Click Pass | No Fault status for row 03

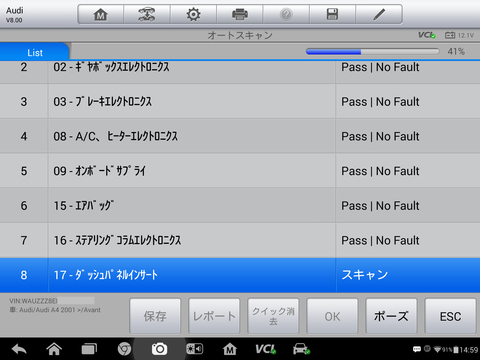380,102
